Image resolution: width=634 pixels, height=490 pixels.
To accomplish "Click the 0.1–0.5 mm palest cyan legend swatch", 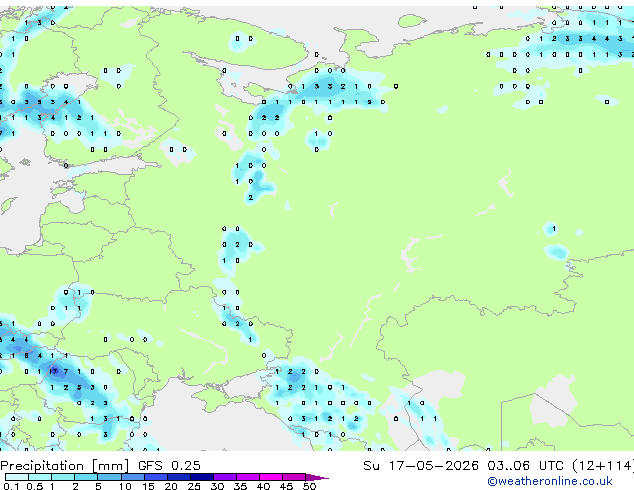I will [17, 477].
